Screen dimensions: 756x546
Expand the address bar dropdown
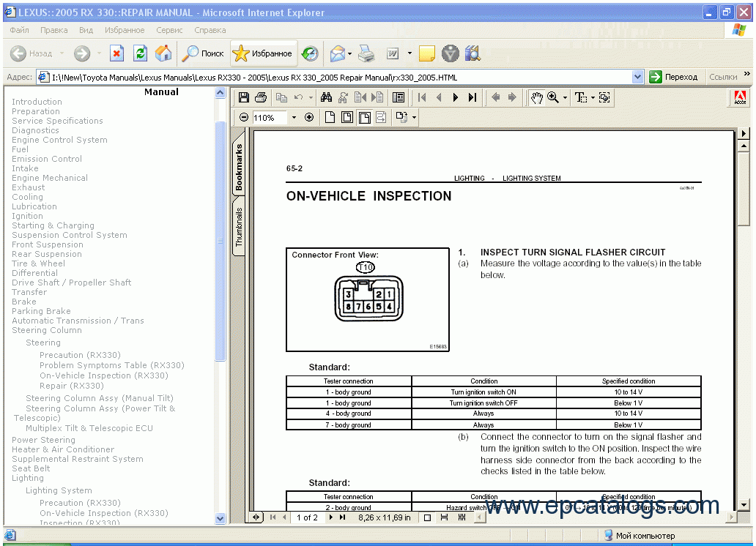pos(638,77)
